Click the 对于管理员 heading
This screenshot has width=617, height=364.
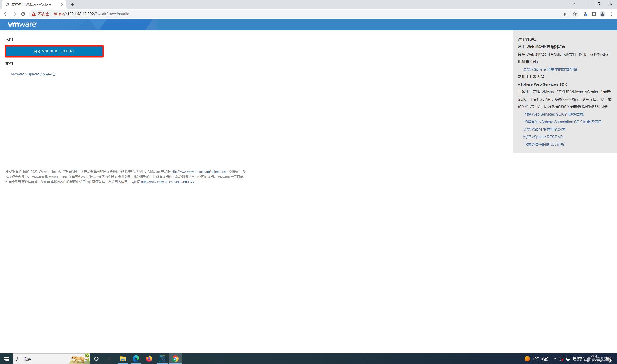click(x=527, y=39)
